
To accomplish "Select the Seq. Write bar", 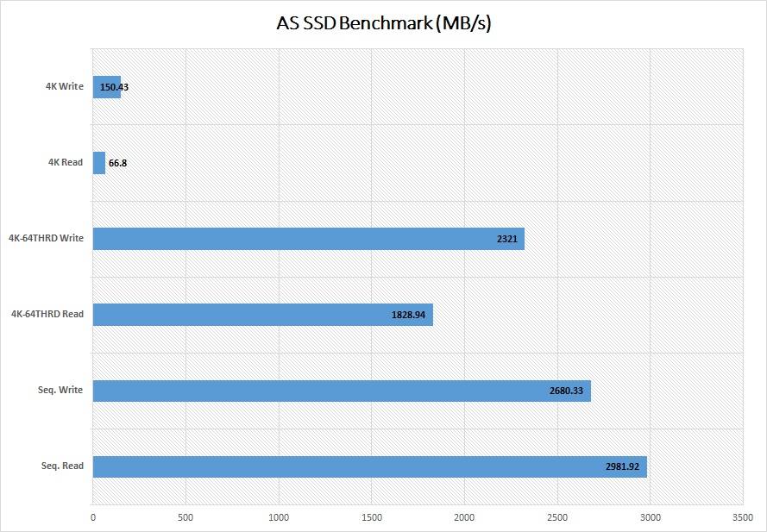I will pyautogui.click(x=342, y=391).
